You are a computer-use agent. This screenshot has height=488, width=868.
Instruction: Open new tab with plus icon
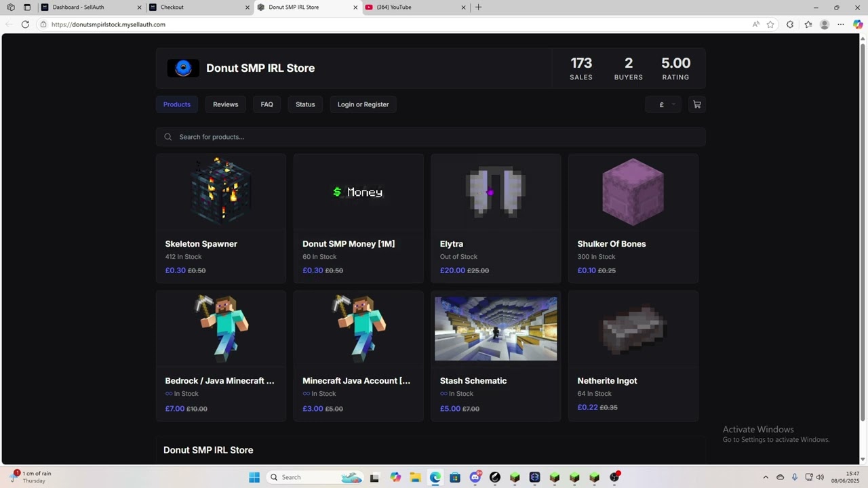pyautogui.click(x=478, y=7)
